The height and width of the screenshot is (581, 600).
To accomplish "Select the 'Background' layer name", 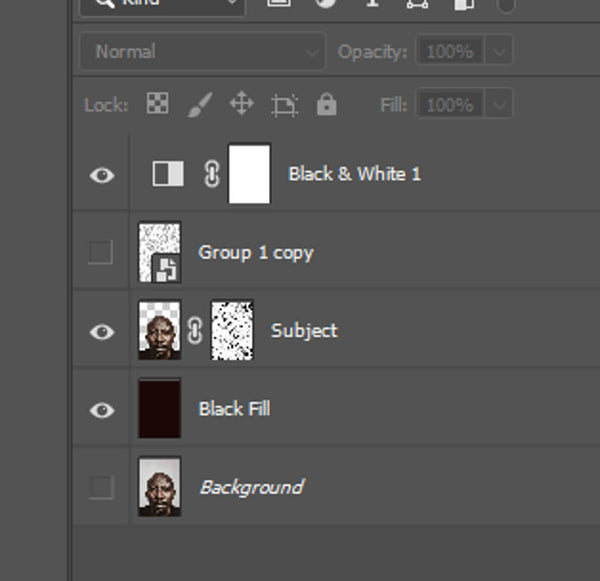I will pos(252,487).
